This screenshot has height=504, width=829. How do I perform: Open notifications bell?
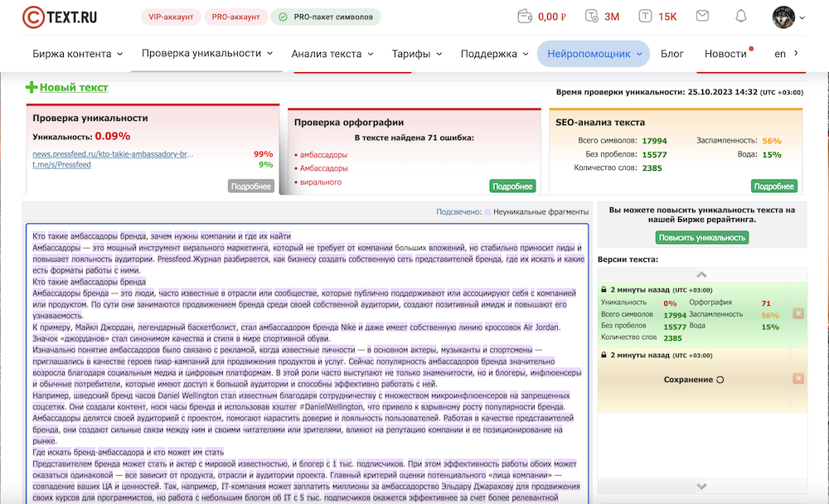click(740, 17)
